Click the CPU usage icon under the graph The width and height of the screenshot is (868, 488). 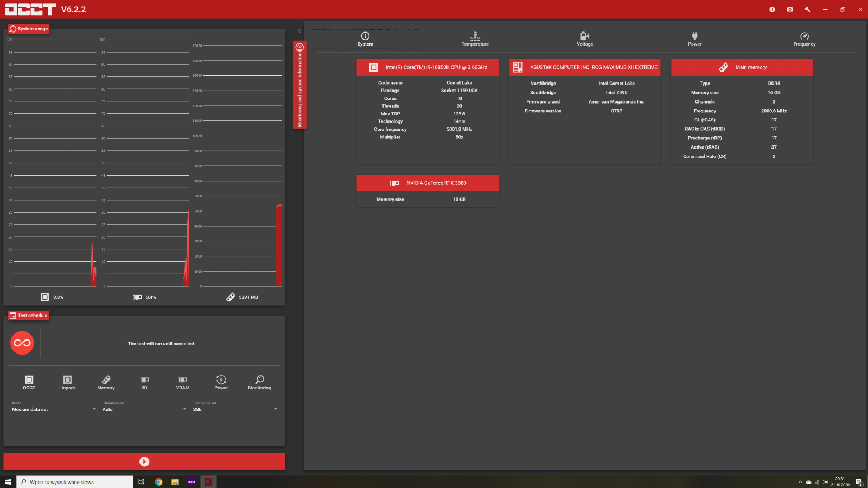coord(45,297)
